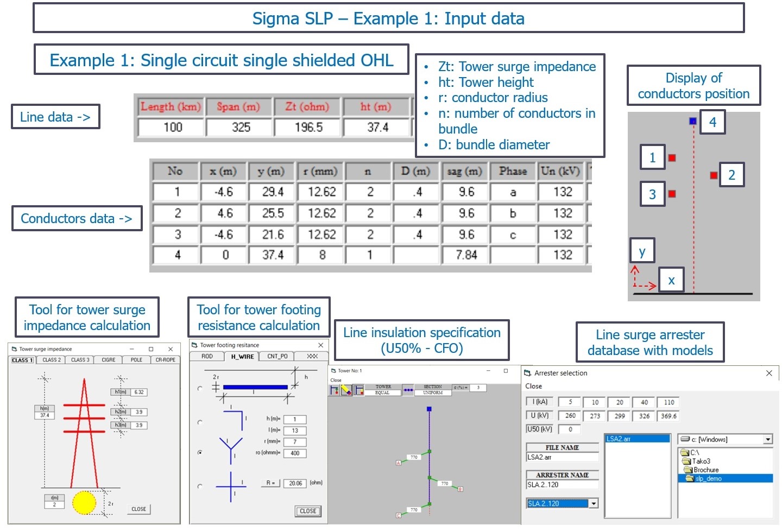The height and width of the screenshot is (532, 782).
Task: Click the insulator tool icon in the Tower window toolbar
Action: click(335, 389)
